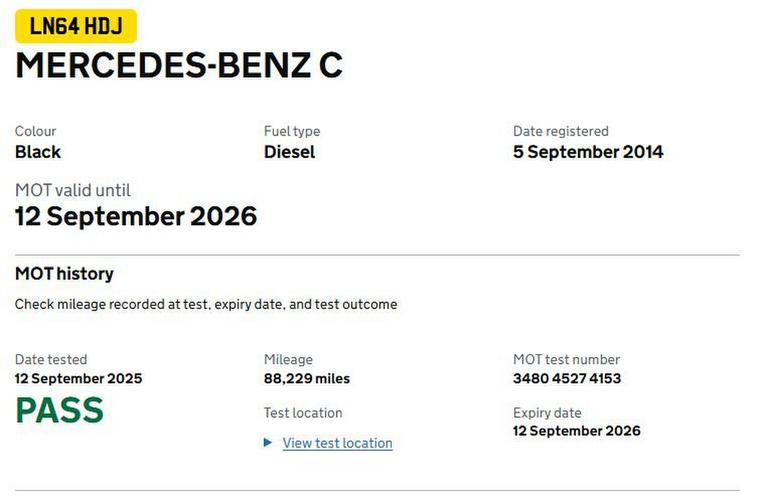Click the 88,229 miles mileage value
The image size is (759, 502).
306,379
